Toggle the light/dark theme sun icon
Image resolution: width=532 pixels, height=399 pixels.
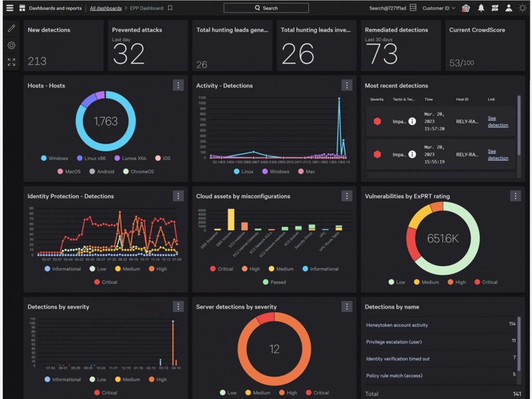tap(523, 8)
